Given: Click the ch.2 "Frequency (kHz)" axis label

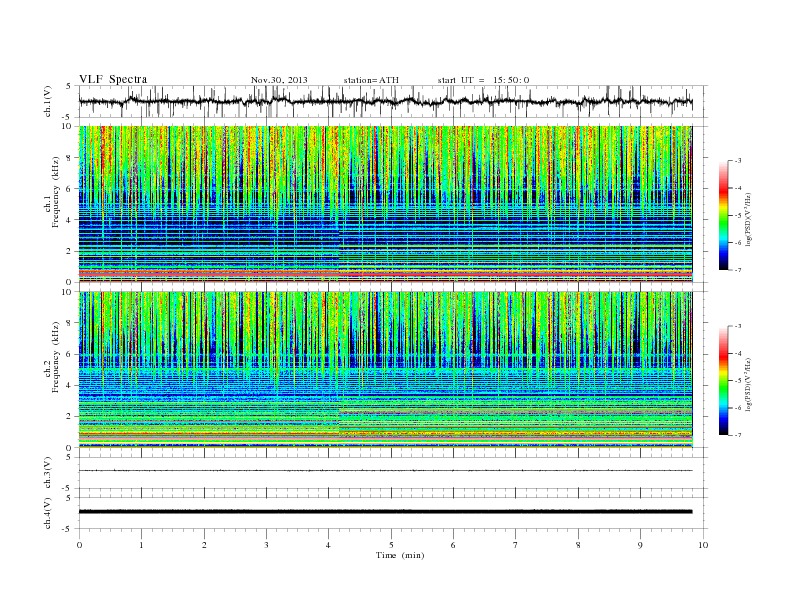Looking at the screenshot, I should coord(56,356).
